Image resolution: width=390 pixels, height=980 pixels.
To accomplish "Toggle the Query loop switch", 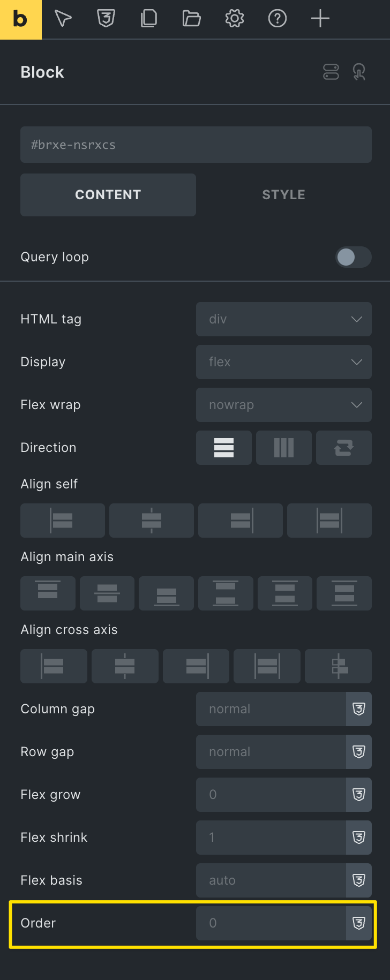I will click(x=354, y=257).
